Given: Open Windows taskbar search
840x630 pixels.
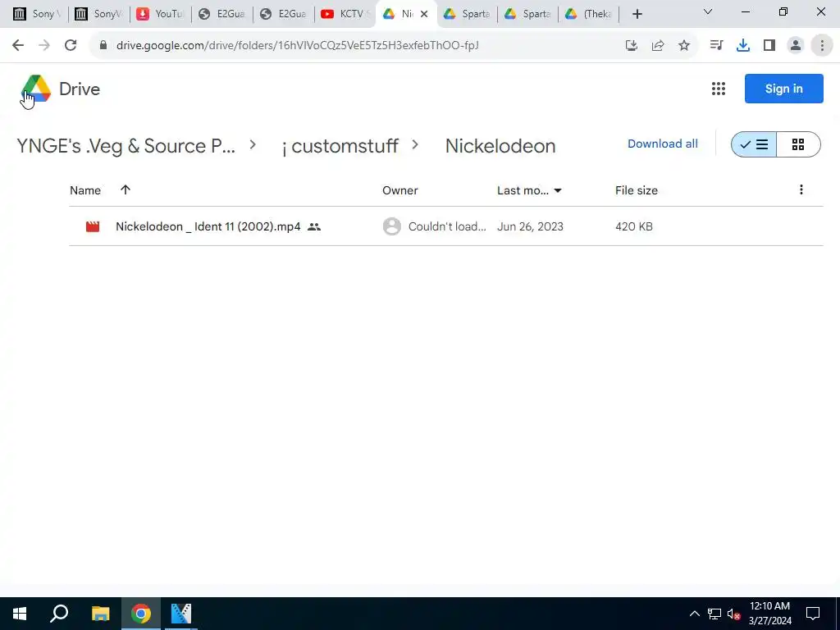Looking at the screenshot, I should pyautogui.click(x=59, y=614).
